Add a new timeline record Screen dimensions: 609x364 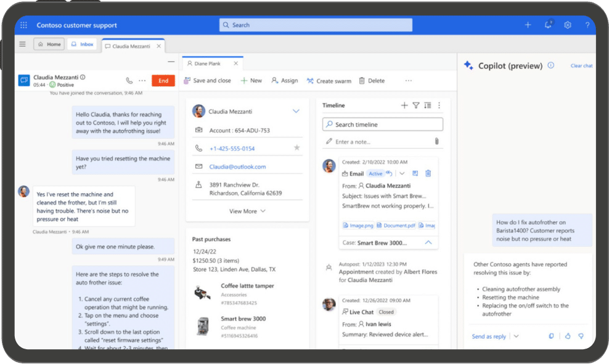tap(404, 105)
